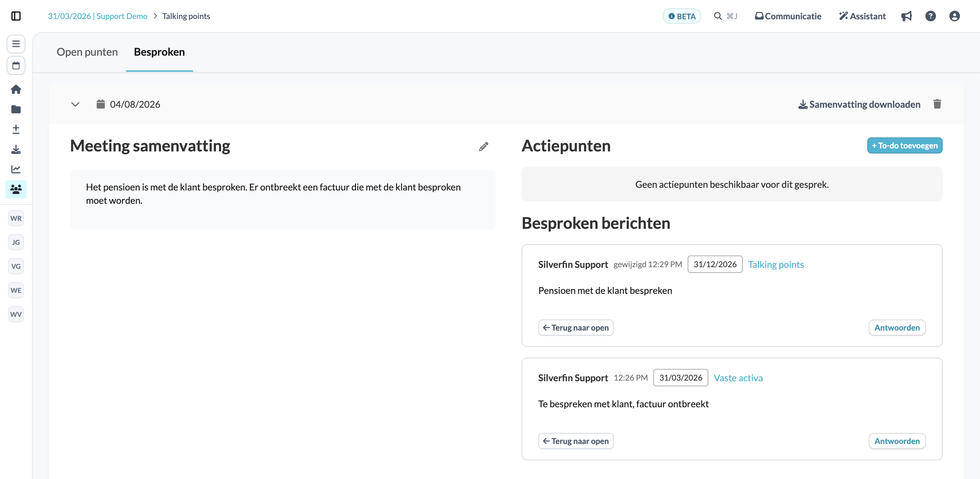Click the Talking points breadcrumb text
980x479 pixels.
pos(186,16)
